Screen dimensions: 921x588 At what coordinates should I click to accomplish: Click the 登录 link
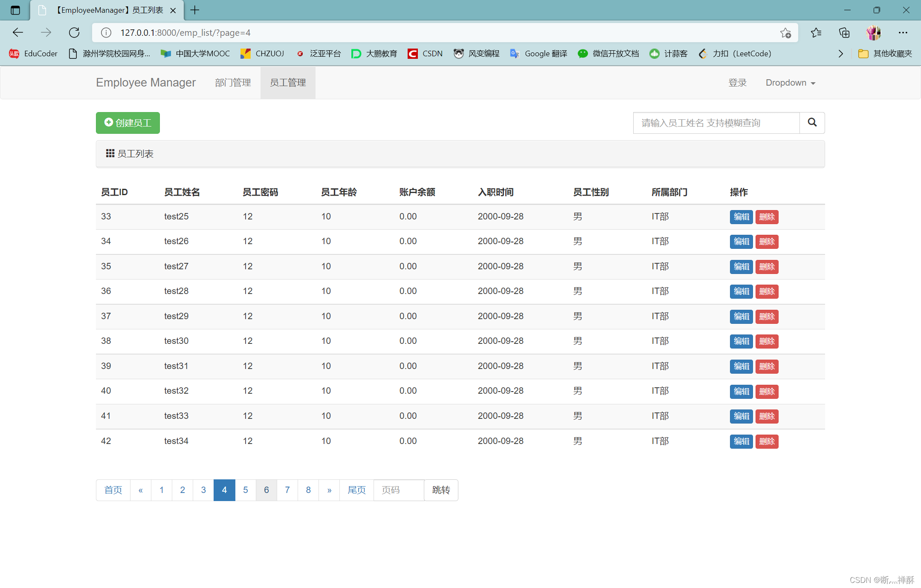(737, 83)
